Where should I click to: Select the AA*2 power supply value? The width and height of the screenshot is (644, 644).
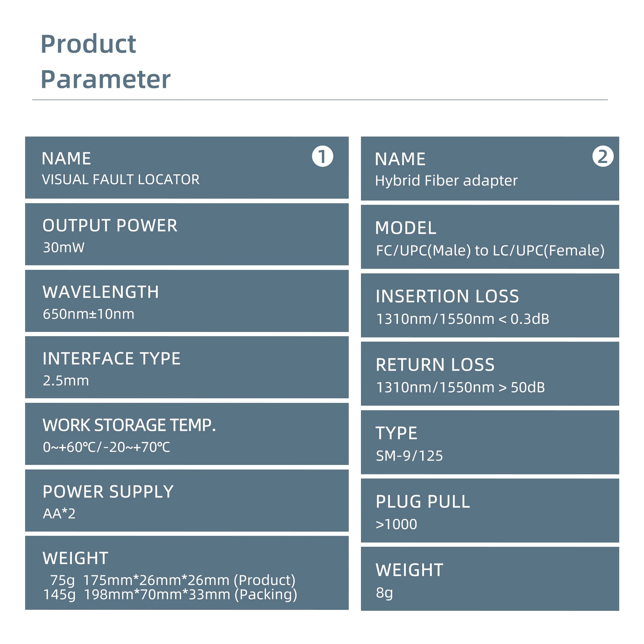coord(59,514)
